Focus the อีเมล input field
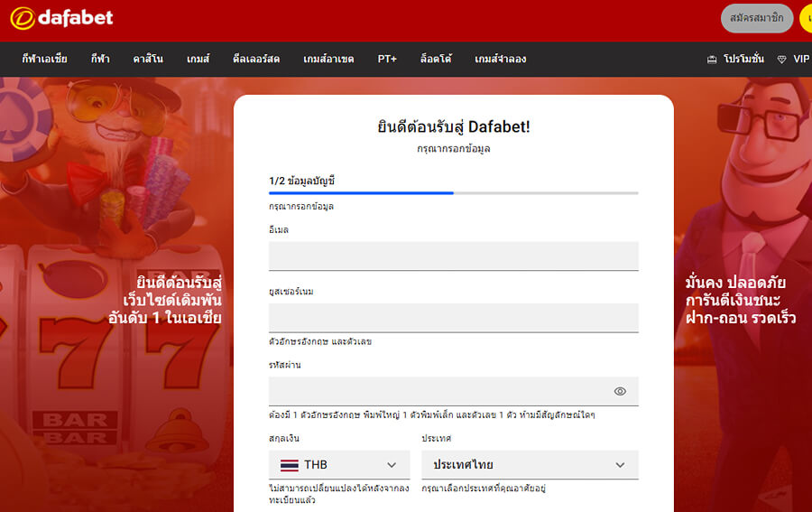The image size is (812, 512). [453, 256]
